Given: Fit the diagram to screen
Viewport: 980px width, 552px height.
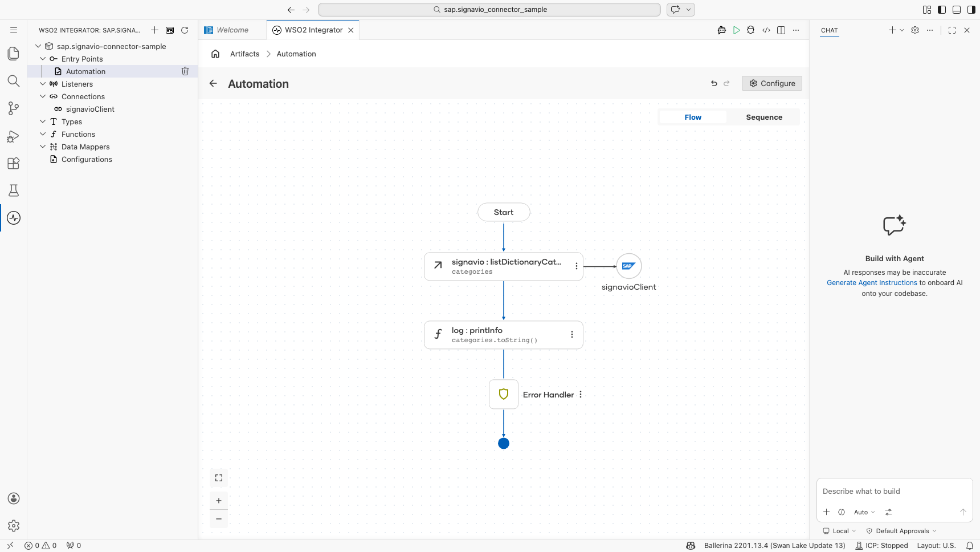Looking at the screenshot, I should pyautogui.click(x=219, y=478).
